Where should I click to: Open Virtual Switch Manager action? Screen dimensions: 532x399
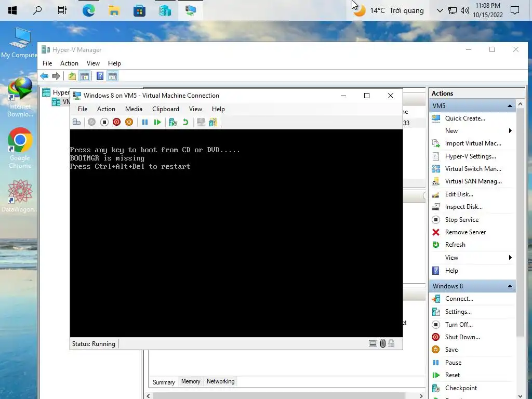tap(472, 169)
